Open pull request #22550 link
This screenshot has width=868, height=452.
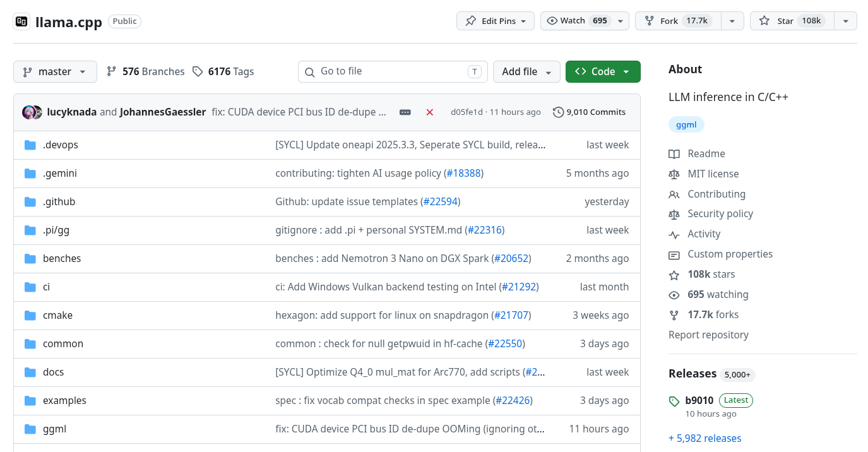(x=505, y=344)
